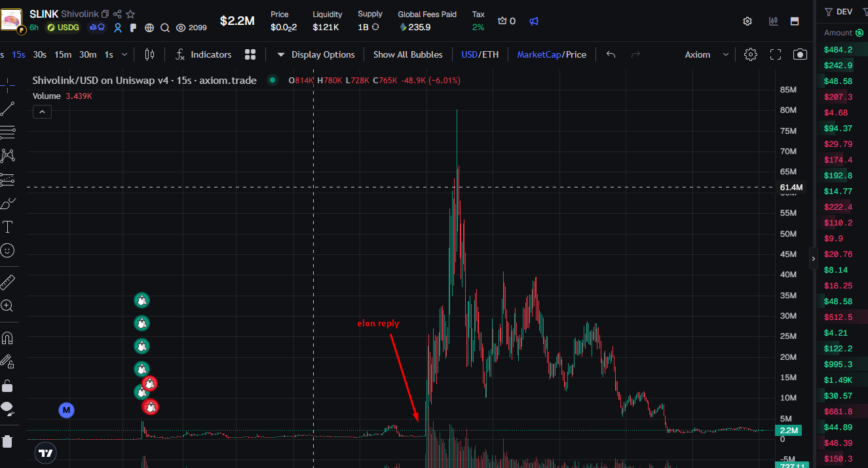Copy the Shivolink token address
This screenshot has width=868, height=468.
105,14
